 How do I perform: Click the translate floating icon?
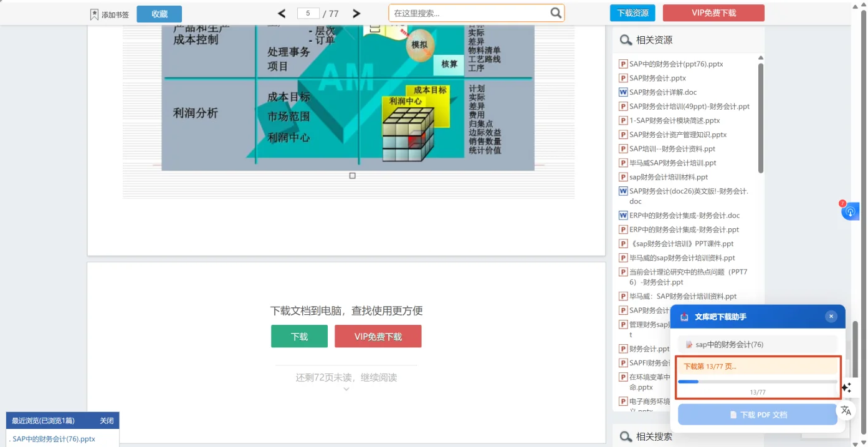(846, 410)
